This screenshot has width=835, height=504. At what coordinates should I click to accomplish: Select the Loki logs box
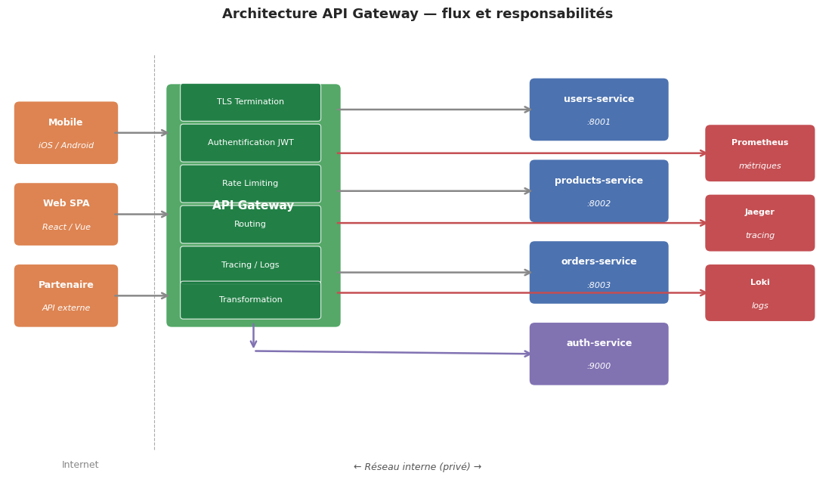[759, 293]
